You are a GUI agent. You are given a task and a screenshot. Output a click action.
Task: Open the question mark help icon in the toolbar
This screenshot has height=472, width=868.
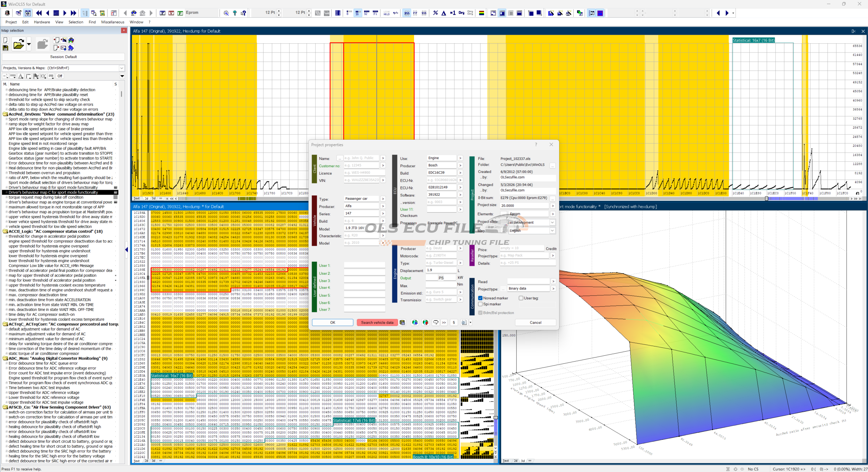coord(235,13)
